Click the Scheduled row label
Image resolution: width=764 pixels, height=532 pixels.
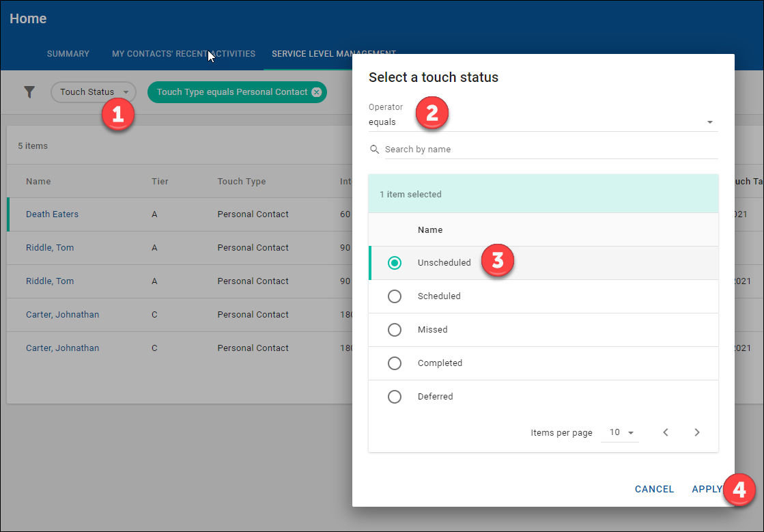439,296
